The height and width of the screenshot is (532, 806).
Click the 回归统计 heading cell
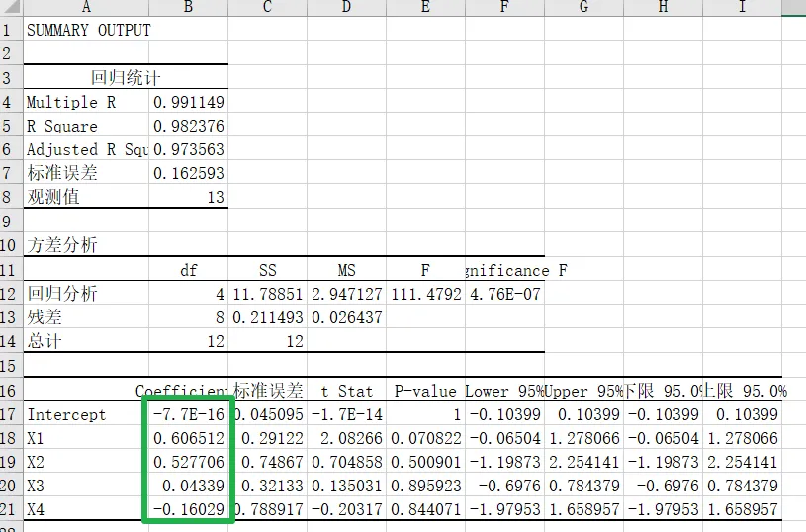[x=126, y=77]
